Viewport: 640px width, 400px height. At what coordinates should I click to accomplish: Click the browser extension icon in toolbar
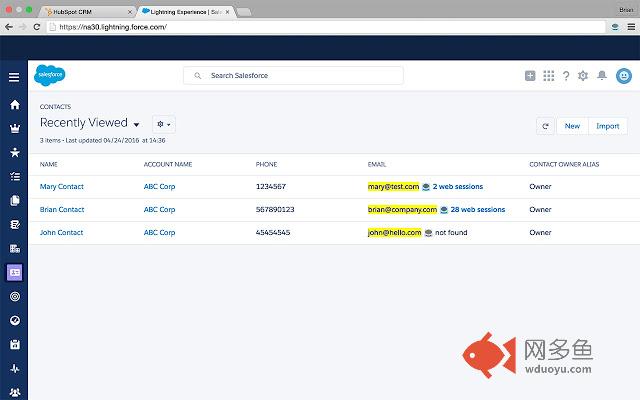pos(615,27)
